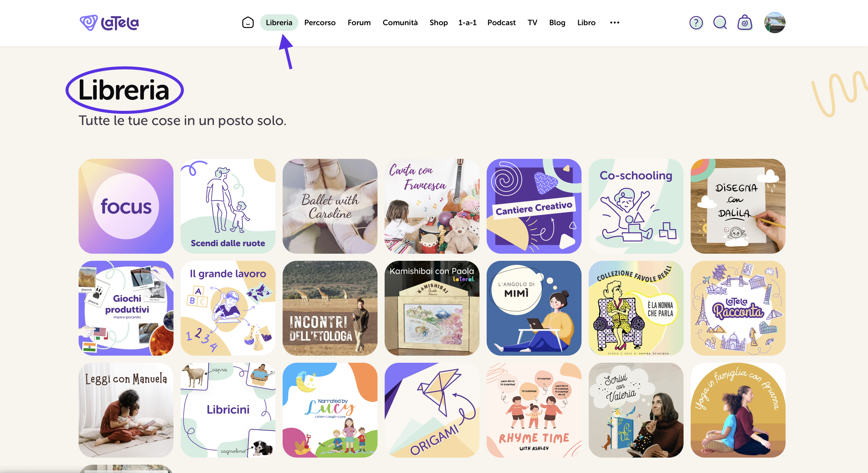Go to the Percorso menu item
Image resolution: width=868 pixels, height=473 pixels.
pos(320,23)
